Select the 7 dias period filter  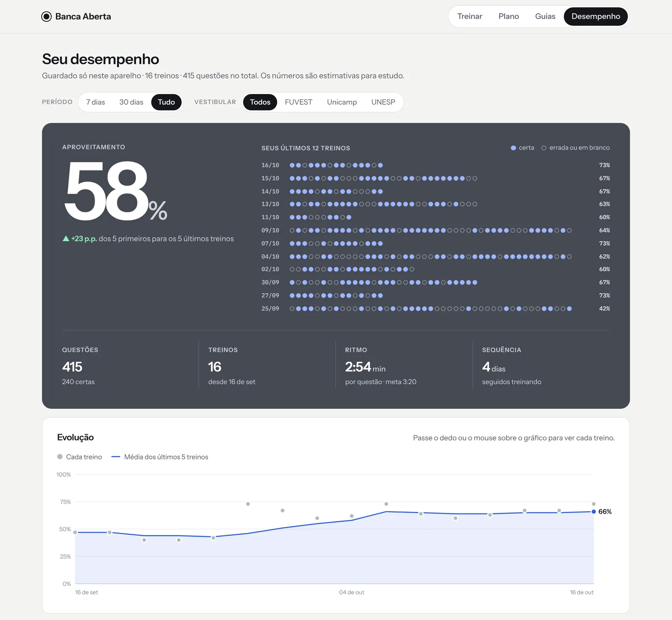tap(95, 102)
